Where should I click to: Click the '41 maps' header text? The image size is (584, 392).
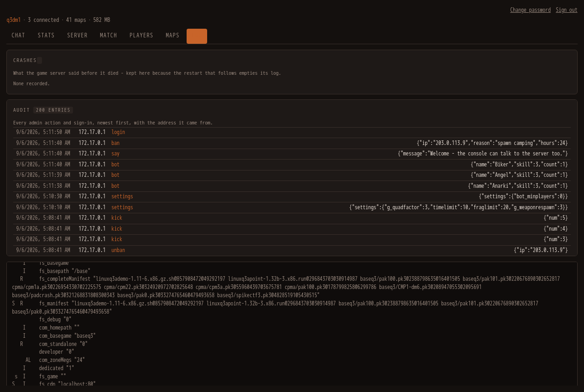point(76,20)
